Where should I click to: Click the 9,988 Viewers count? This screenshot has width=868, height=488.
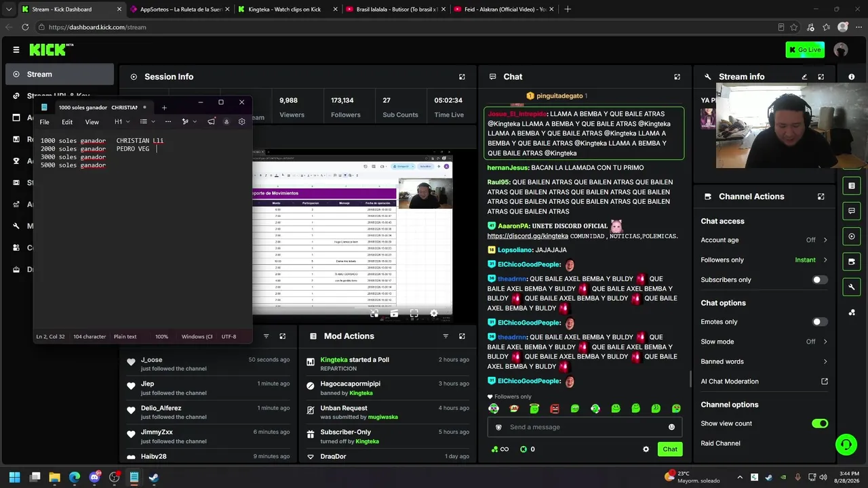tap(289, 100)
